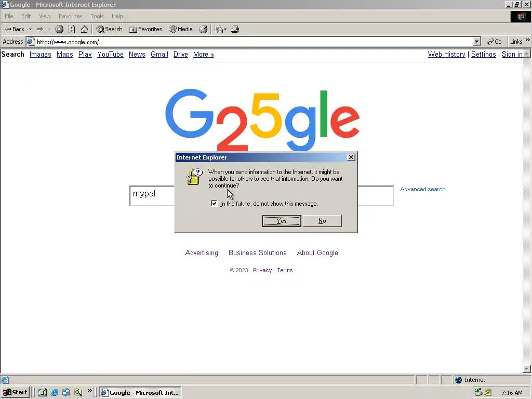Click the Print toolbar icon
This screenshot has height=399, width=532.
(x=235, y=29)
